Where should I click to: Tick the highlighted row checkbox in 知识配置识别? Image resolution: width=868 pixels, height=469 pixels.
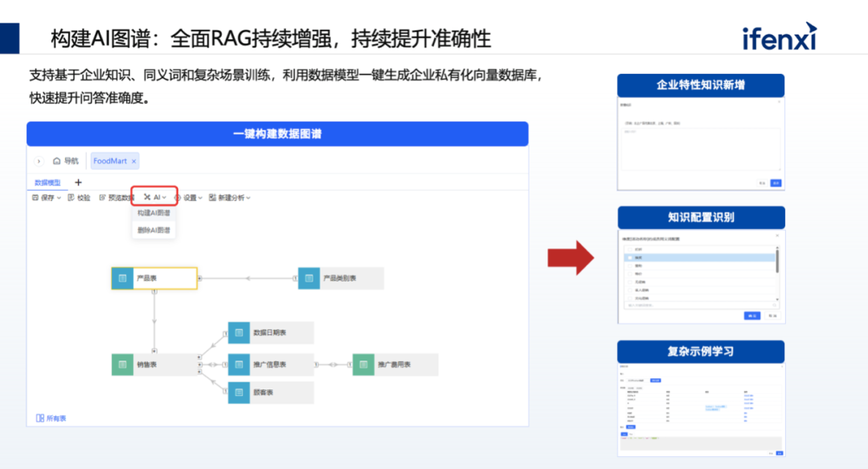click(x=630, y=257)
